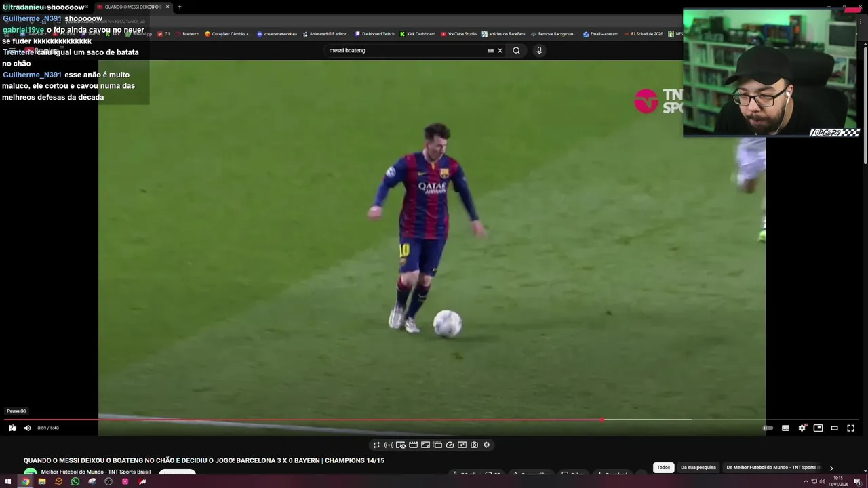This screenshot has height=488, width=868.
Task: Take a video screenshot with camera icon
Action: click(x=474, y=445)
